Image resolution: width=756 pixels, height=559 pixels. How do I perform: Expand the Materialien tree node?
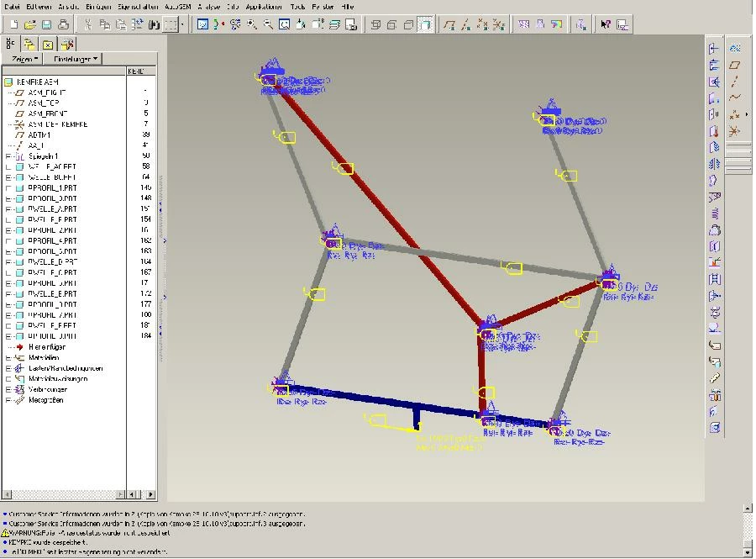[x=8, y=358]
